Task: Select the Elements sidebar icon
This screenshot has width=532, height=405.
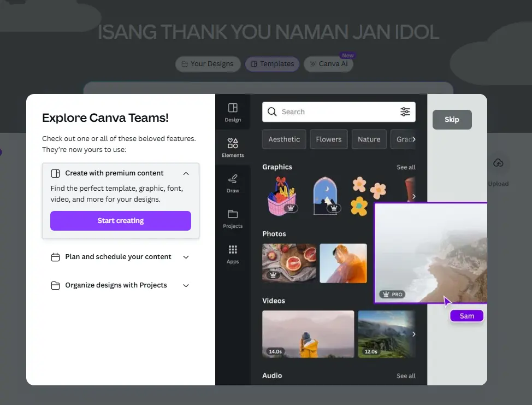Action: tap(233, 143)
